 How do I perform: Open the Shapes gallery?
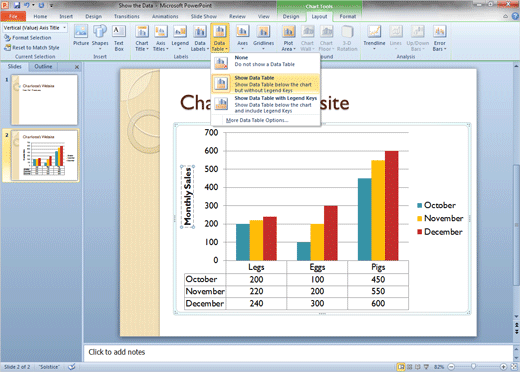(100, 37)
